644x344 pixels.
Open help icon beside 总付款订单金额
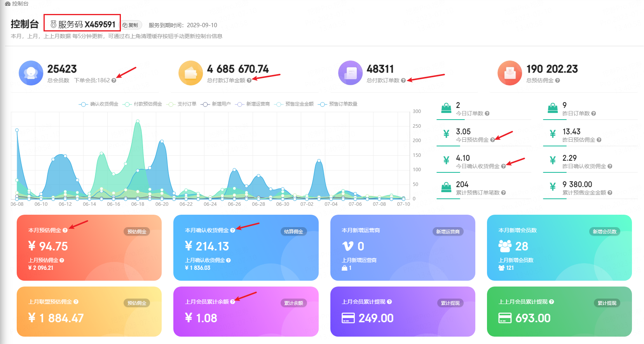point(249,80)
